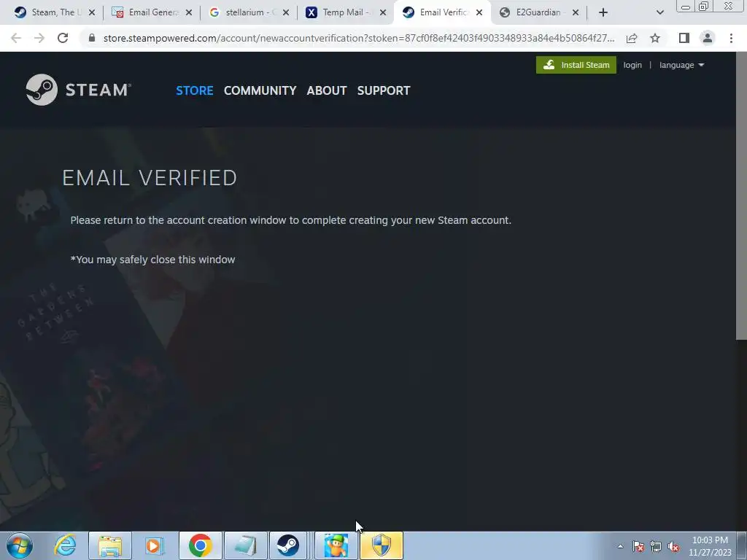The width and height of the screenshot is (747, 560).
Task: Open the clock showing 10:03 PM
Action: coord(710,546)
